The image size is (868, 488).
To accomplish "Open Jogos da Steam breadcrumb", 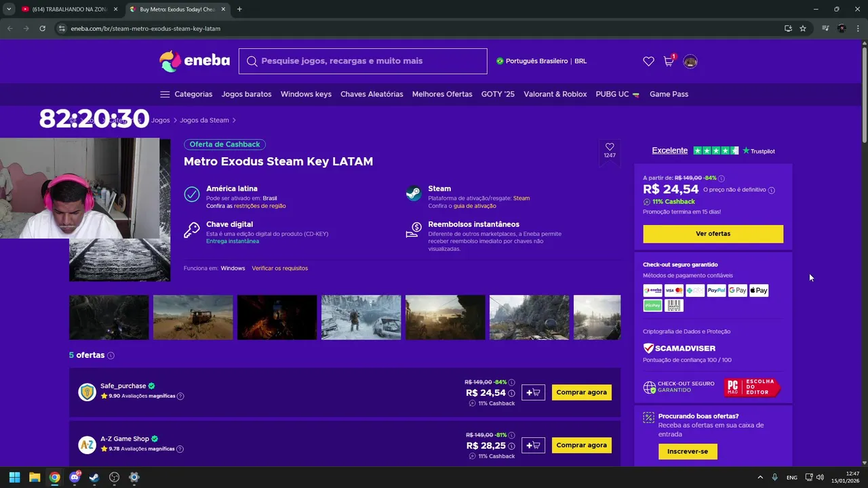I will click(204, 120).
